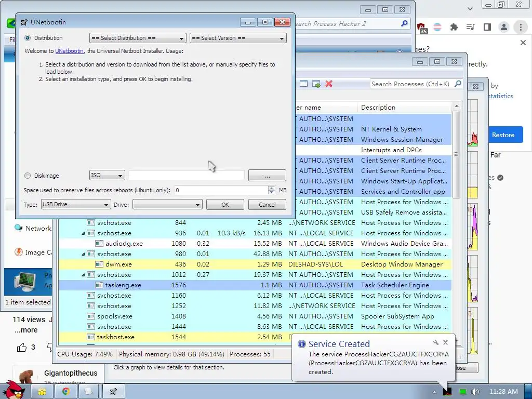Increase the preserve space spinner value
This screenshot has height=399, width=532.
coord(271,188)
